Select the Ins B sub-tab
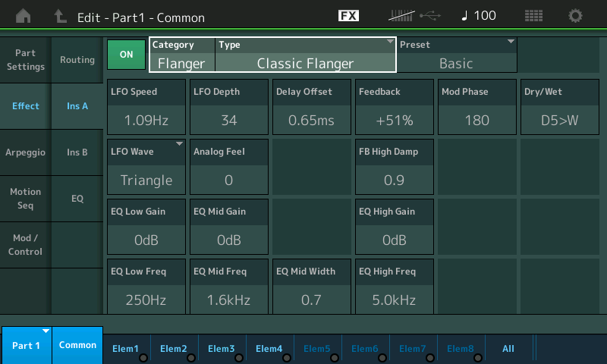Viewport: 607px width, 364px height. 77,152
